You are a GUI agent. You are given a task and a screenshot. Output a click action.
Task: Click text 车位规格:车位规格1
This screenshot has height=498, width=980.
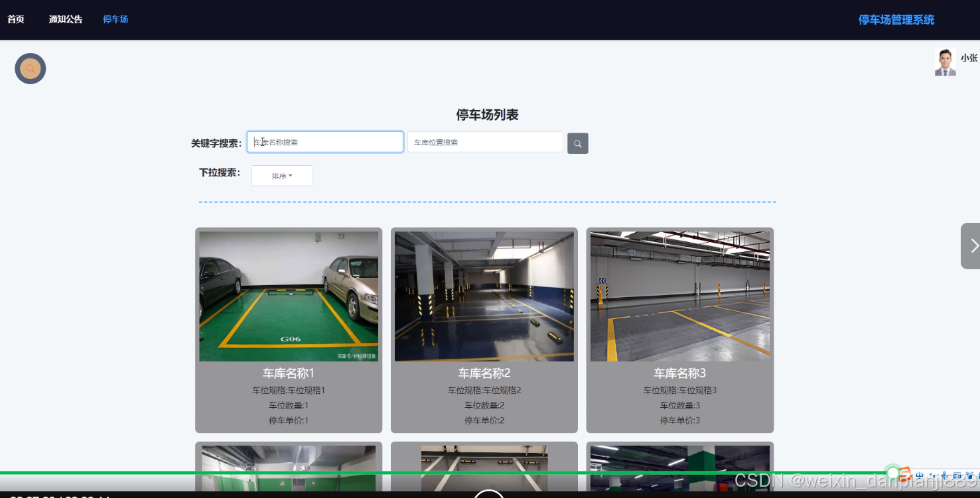(289, 391)
